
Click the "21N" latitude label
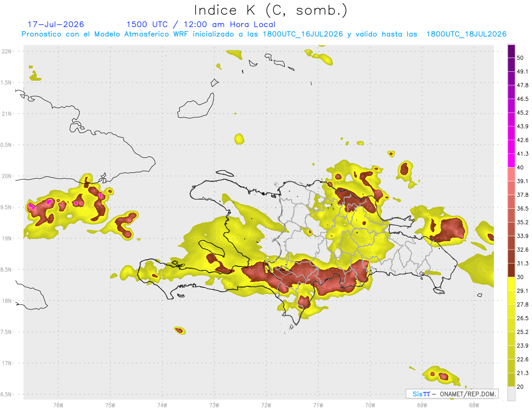7,114
